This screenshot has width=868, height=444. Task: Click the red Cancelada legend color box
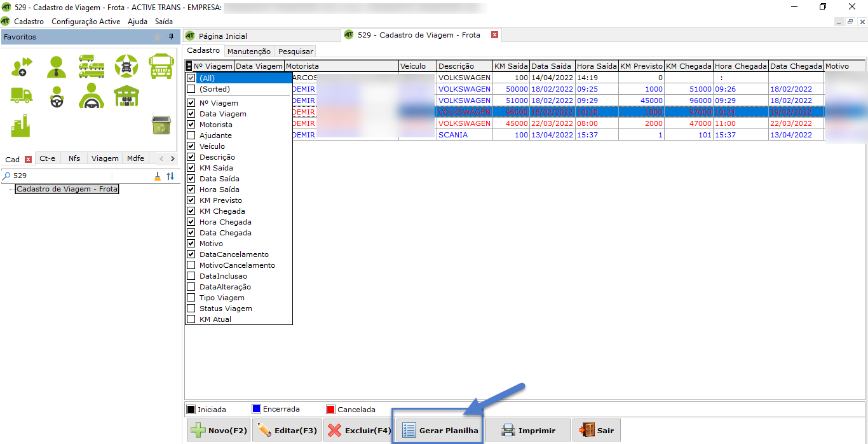click(330, 410)
